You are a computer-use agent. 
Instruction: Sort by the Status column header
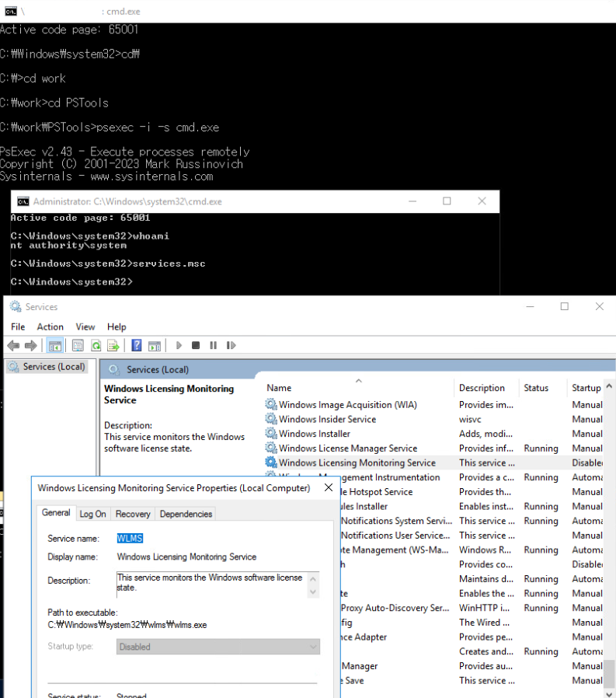543,387
